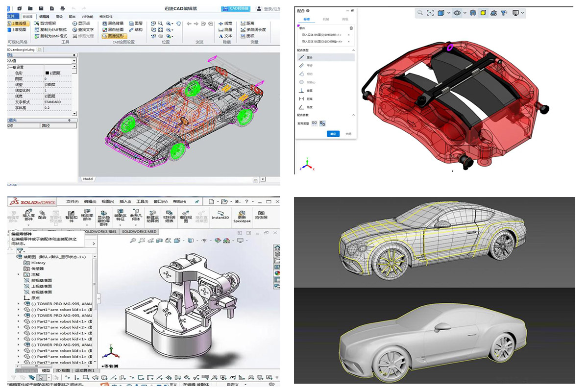Clear the 零件 selection with the trash icon

(x=351, y=28)
